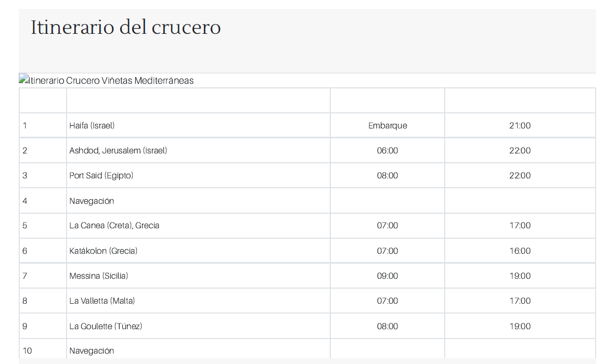607x364 pixels.
Task: Click the 19:00 departure for La Goulette
Action: [x=520, y=326]
